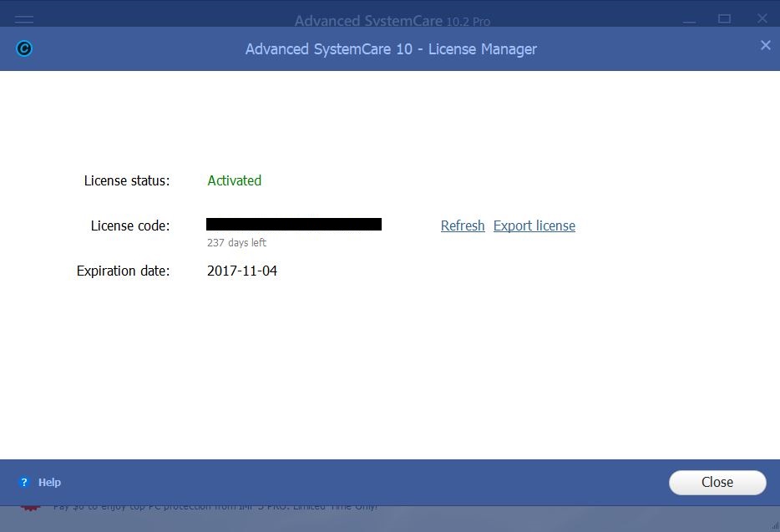780x532 pixels.
Task: Click the expiration date 2017-11-04
Action: click(x=241, y=271)
